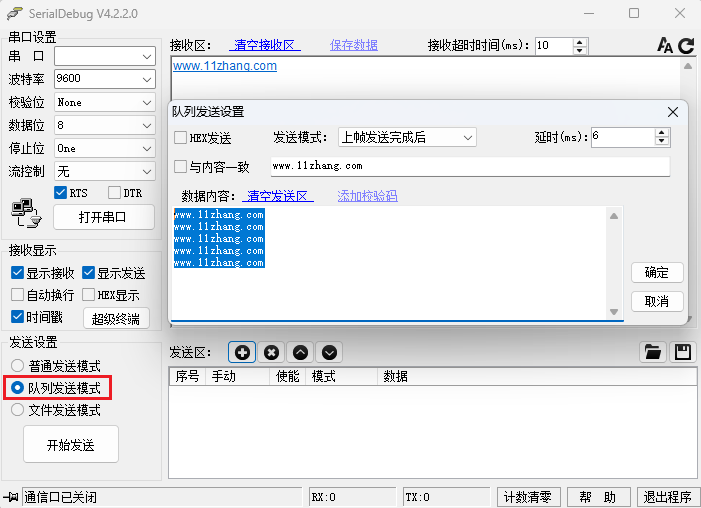Uncheck 显示发送 checkbox
701x508 pixels.
point(89,272)
